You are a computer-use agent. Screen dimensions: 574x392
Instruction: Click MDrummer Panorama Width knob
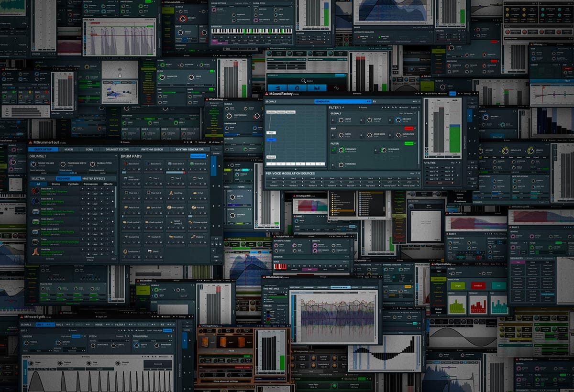pyautogui.click(x=63, y=164)
